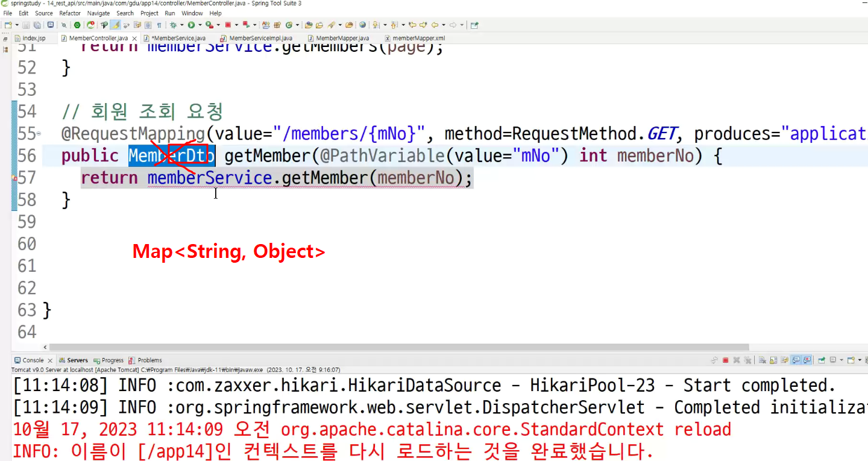Close the Console view tab
Screen dimensions: 868x461
pyautogui.click(x=50, y=361)
